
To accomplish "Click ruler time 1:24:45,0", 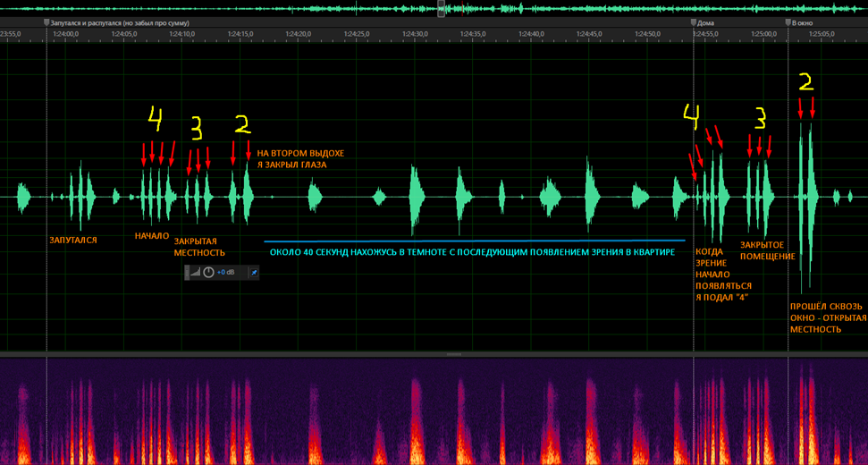I will click(590, 34).
